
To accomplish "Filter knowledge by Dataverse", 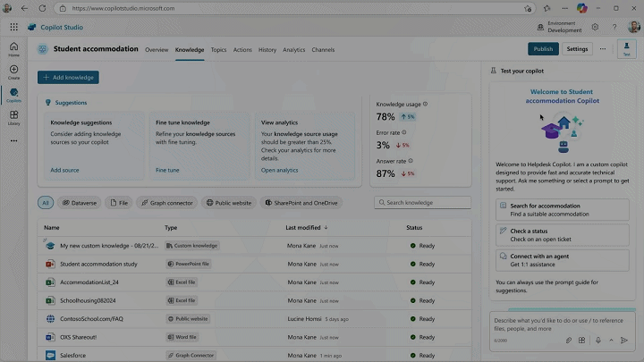I will [x=79, y=203].
